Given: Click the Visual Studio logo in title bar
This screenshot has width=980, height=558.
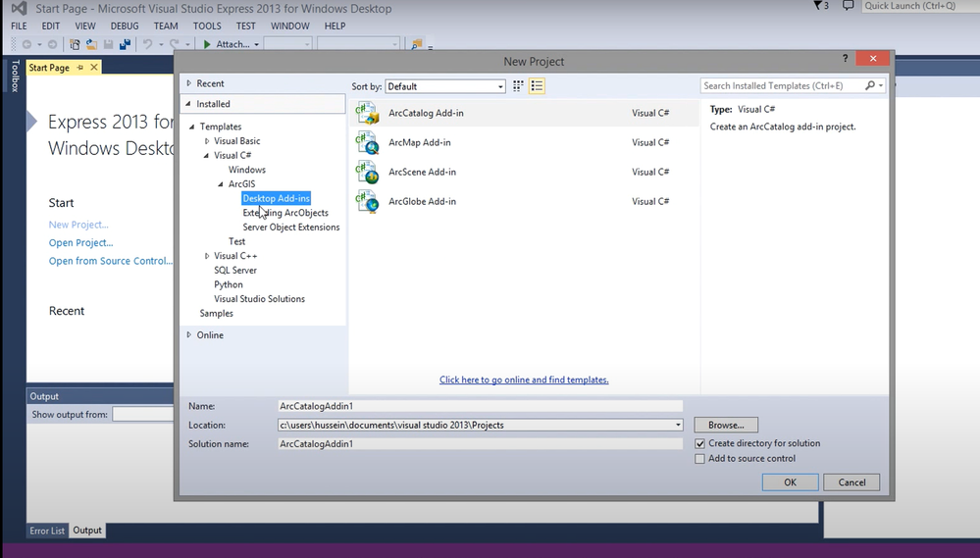Looking at the screenshot, I should tap(19, 8).
